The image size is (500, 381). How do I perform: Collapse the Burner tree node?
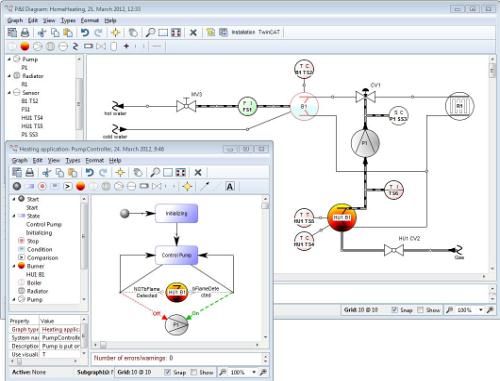14,266
